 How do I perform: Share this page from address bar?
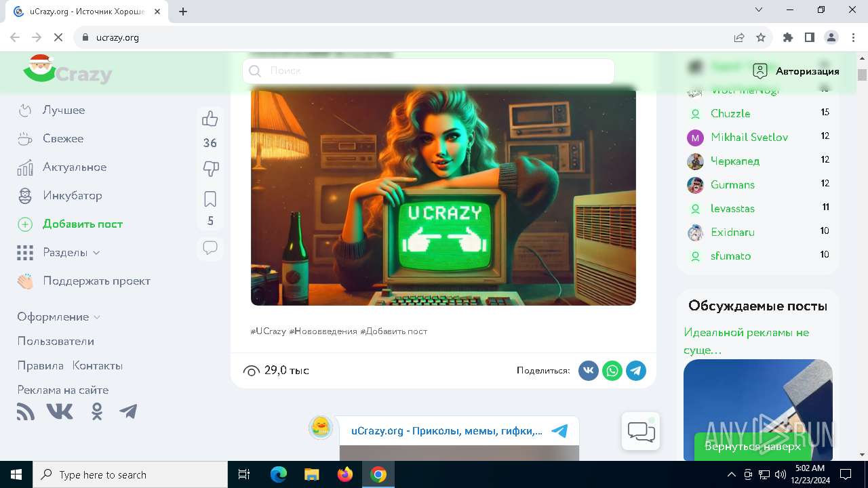point(739,37)
